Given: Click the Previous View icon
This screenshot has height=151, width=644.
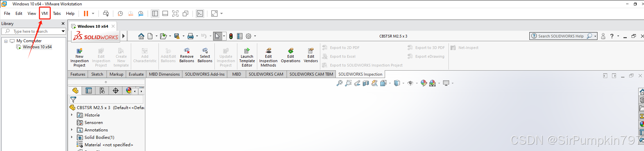Looking at the screenshot, I should tap(357, 83).
